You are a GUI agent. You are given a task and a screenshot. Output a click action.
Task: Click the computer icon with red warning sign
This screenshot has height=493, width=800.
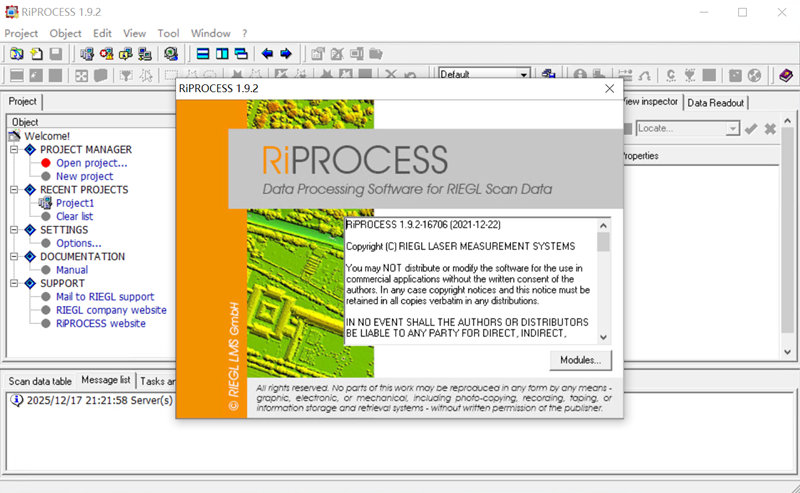click(x=107, y=54)
